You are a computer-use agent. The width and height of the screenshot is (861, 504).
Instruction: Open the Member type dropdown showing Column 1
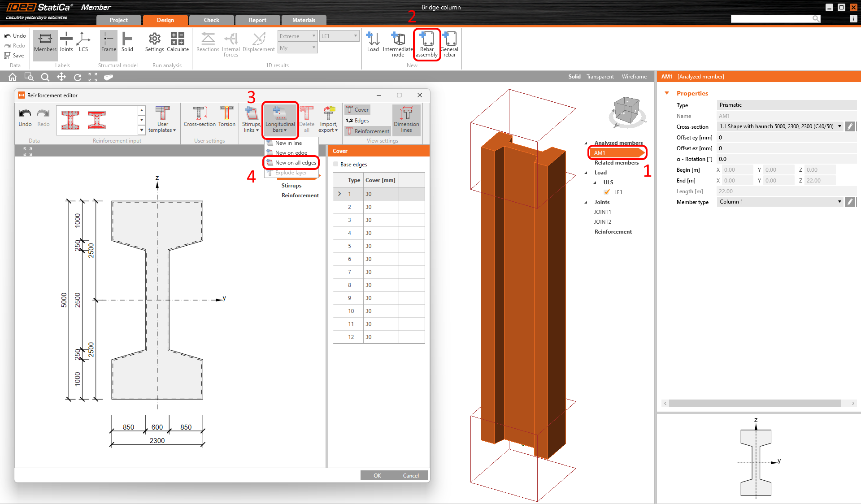[x=839, y=201]
